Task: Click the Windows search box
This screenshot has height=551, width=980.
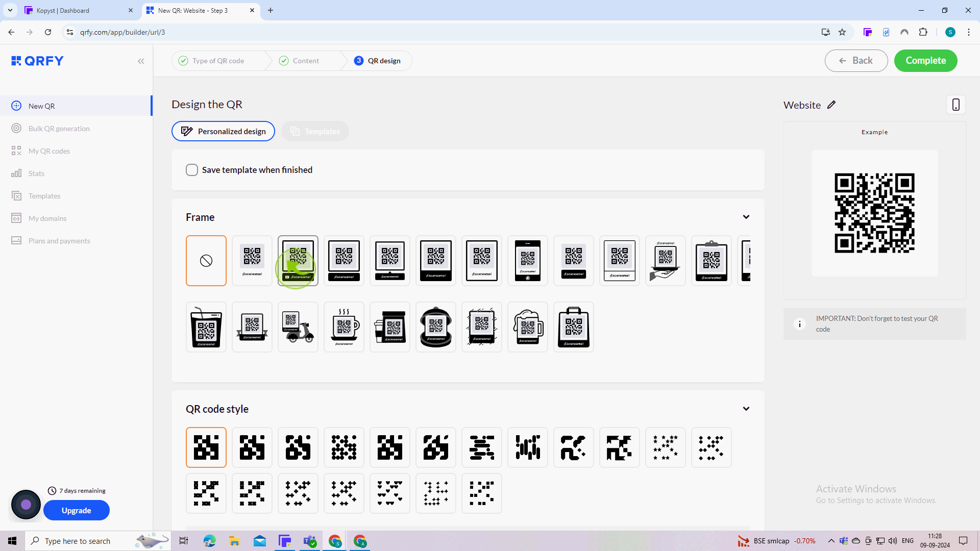Action: [x=98, y=541]
